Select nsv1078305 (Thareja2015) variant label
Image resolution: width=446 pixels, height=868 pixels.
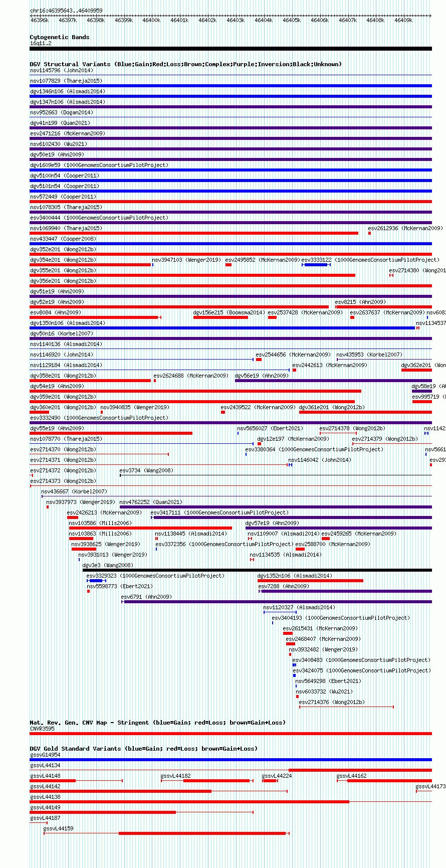[x=66, y=207]
